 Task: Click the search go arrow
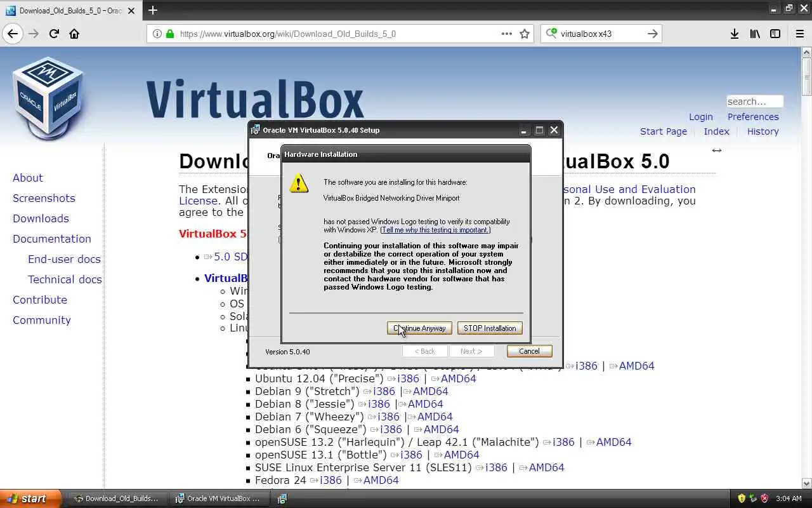coord(652,34)
